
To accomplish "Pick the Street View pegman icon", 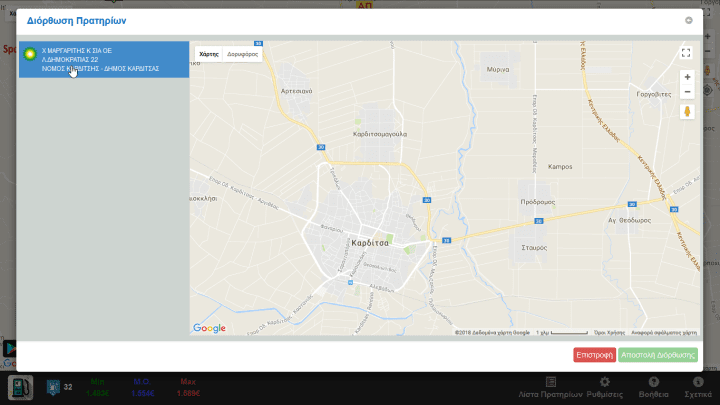I will [687, 112].
